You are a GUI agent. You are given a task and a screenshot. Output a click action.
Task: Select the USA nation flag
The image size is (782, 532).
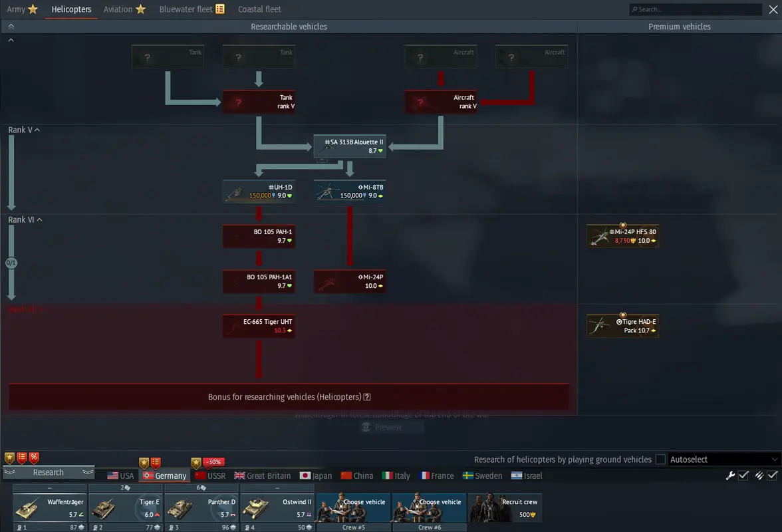tap(121, 475)
